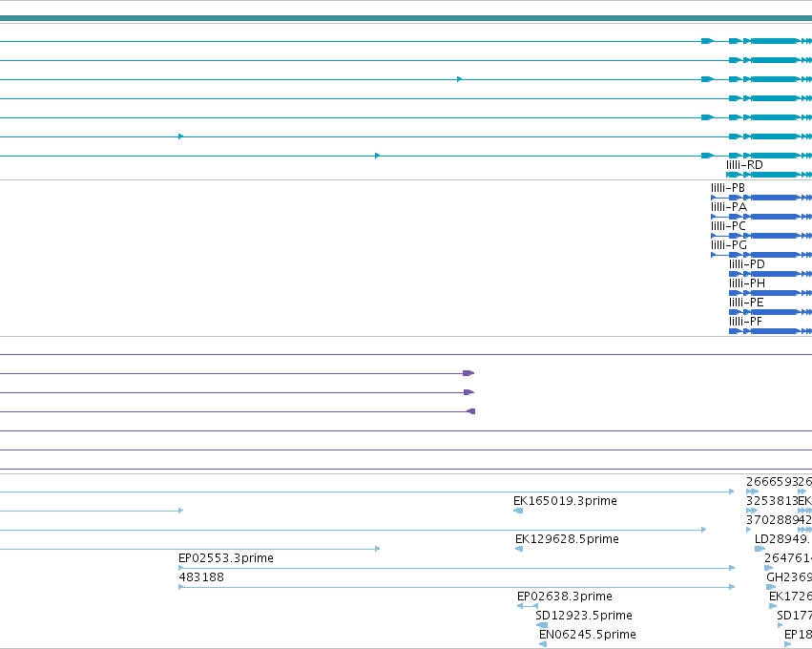Click the lilli-RD transcript glyph

(x=769, y=175)
